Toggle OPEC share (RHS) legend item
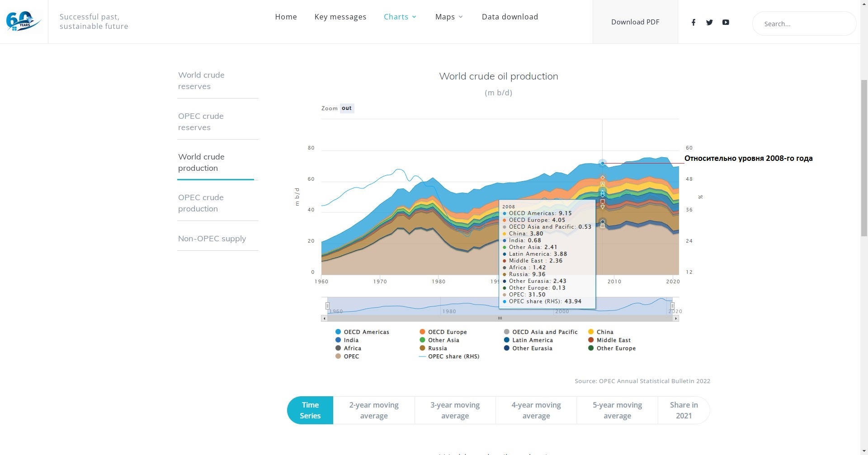868x455 pixels. tap(453, 356)
